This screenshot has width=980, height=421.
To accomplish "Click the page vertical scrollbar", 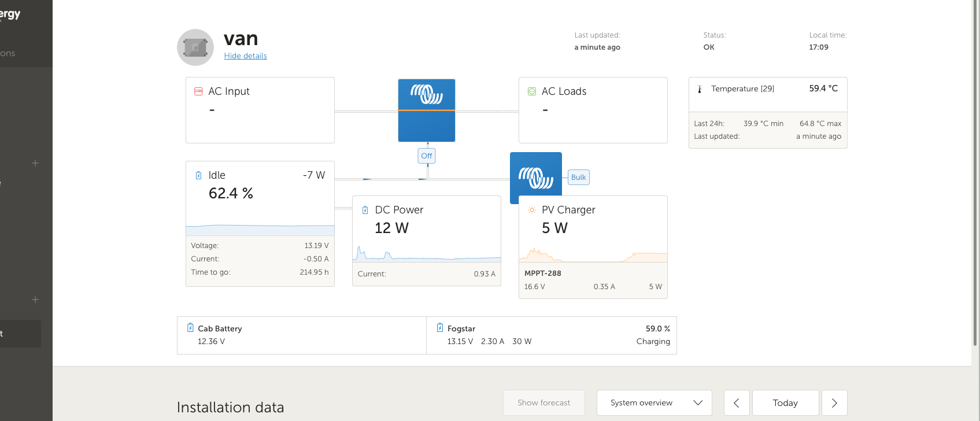I will tap(975, 173).
